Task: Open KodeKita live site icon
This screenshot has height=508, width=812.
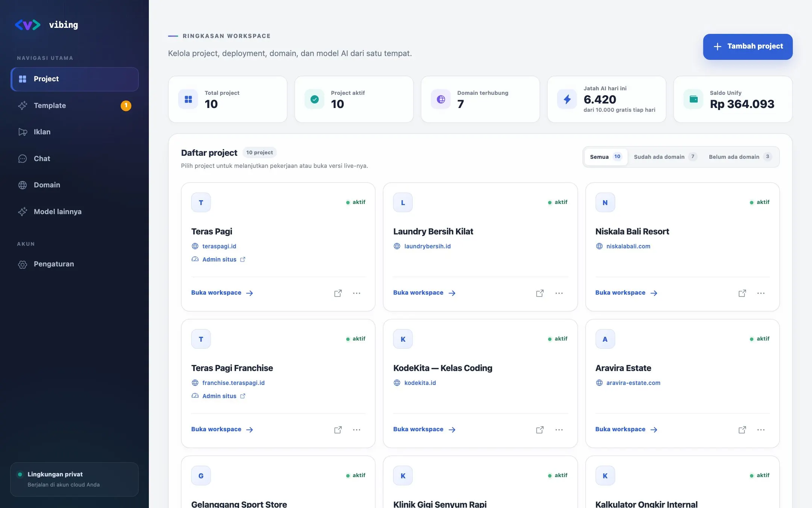Action: [540, 430]
